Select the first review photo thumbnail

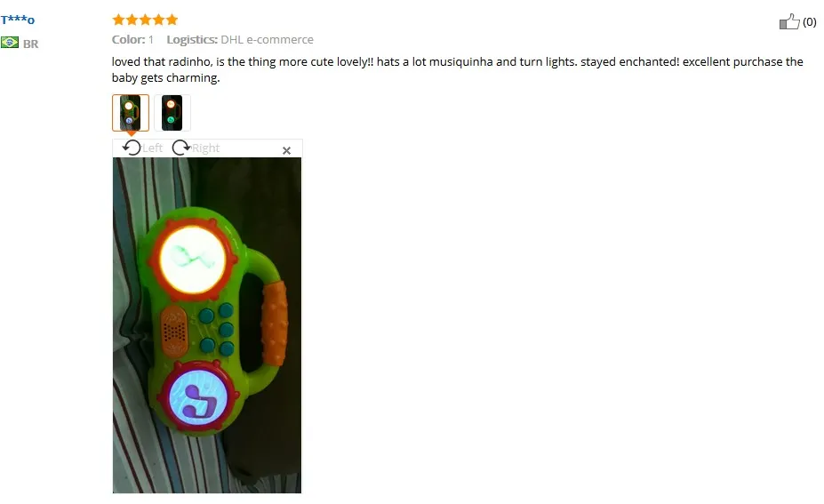(131, 113)
